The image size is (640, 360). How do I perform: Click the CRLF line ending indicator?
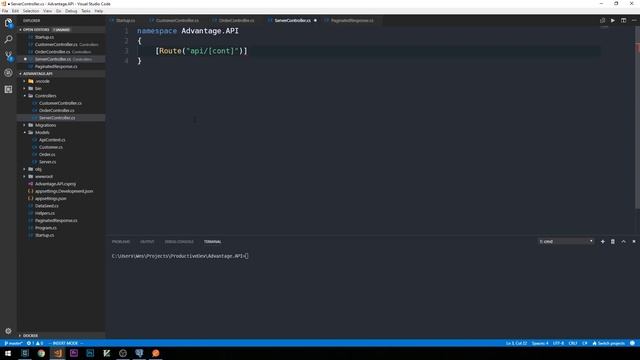[x=573, y=343]
